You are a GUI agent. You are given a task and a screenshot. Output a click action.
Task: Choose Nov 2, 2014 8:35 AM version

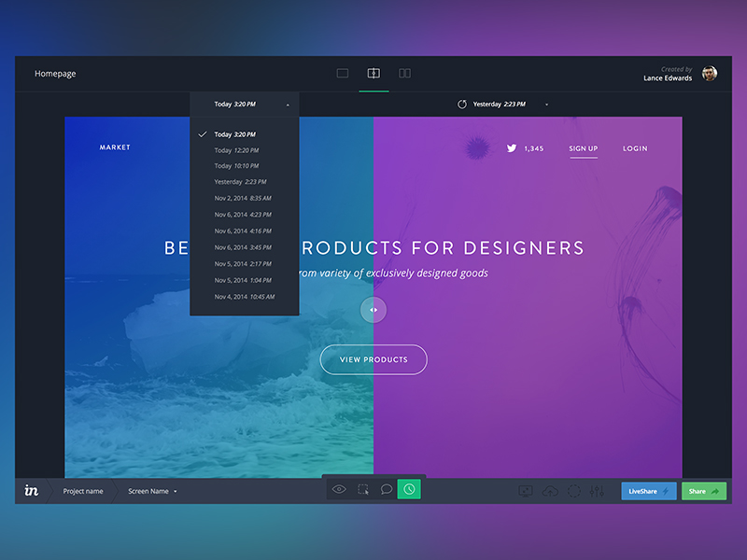pyautogui.click(x=243, y=199)
